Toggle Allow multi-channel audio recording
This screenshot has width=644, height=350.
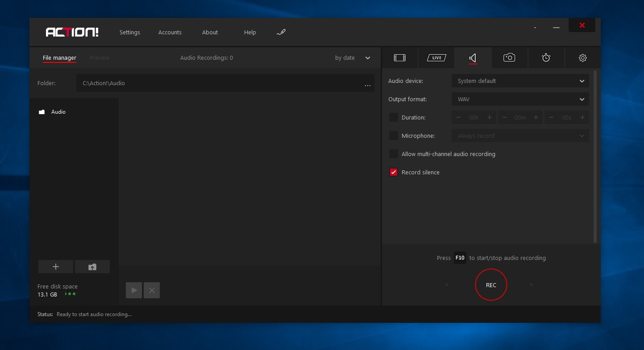click(x=393, y=154)
